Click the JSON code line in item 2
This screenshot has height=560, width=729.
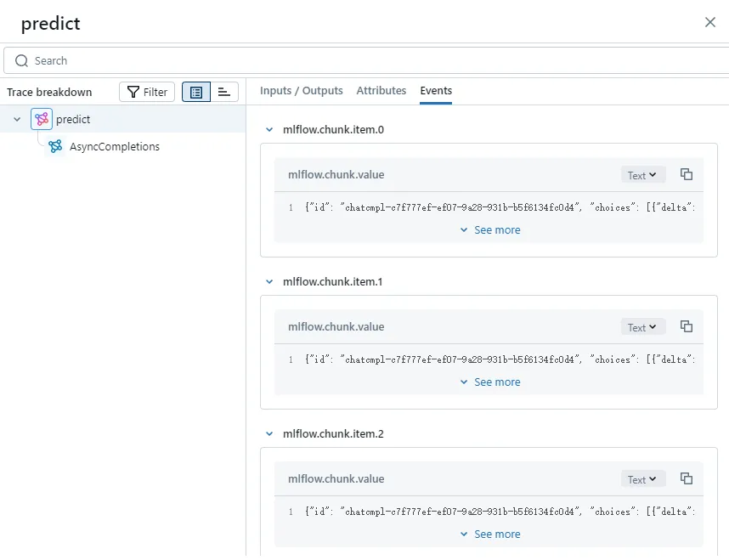pyautogui.click(x=500, y=512)
